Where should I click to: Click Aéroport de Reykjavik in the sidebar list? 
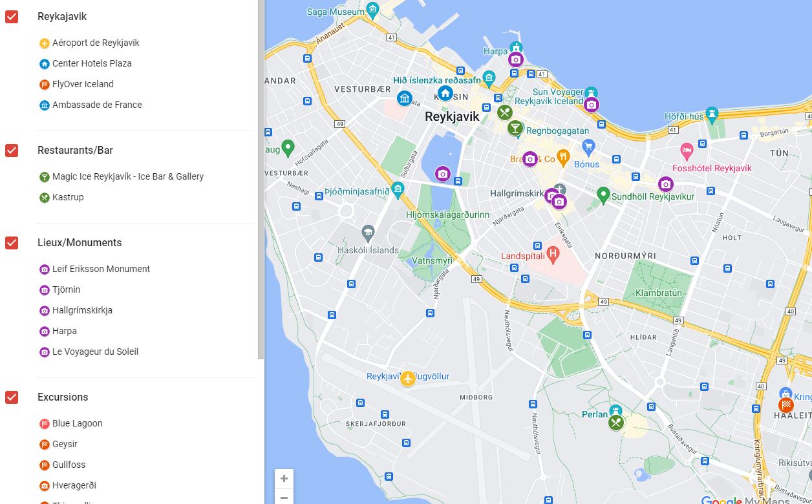(96, 43)
